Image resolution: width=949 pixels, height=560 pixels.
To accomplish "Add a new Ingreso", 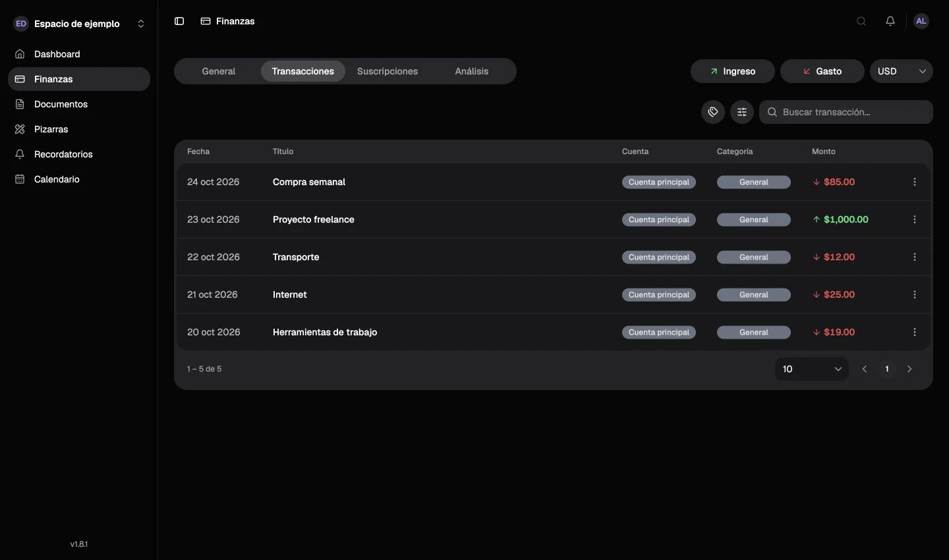I will 733,71.
